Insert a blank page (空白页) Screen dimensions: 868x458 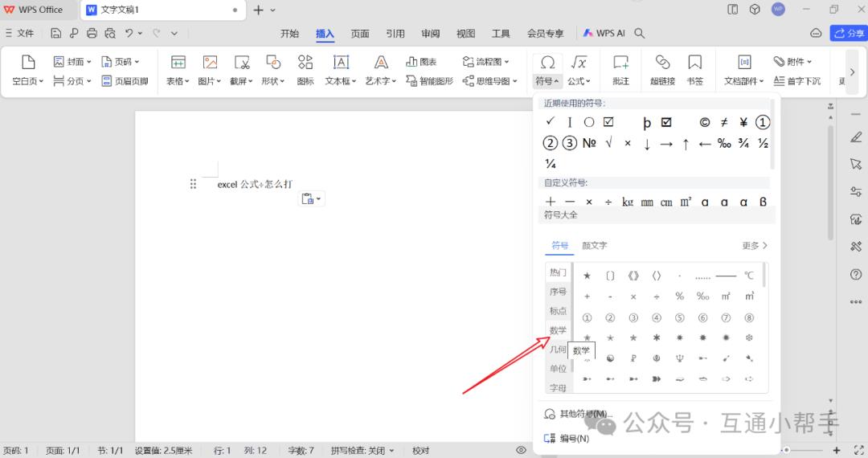pyautogui.click(x=27, y=70)
